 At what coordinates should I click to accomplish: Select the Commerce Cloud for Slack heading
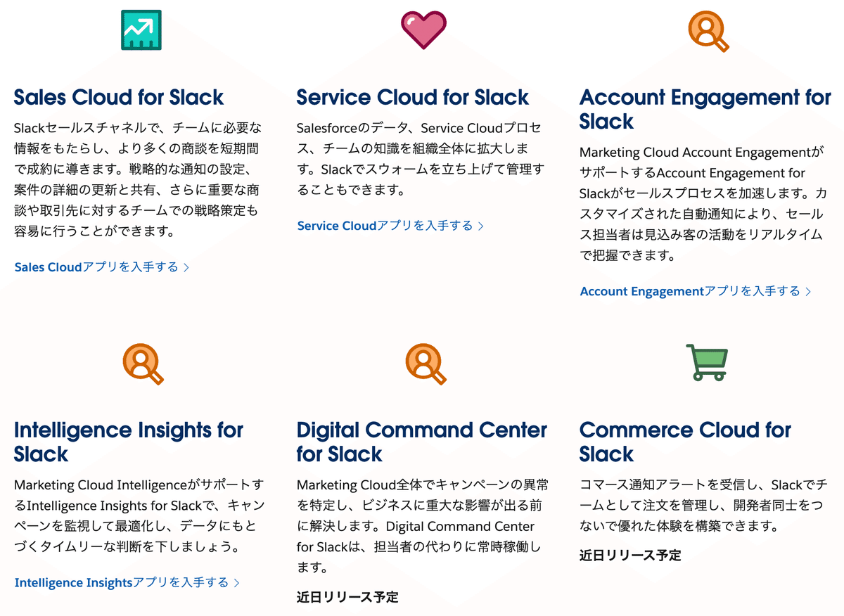coord(685,442)
